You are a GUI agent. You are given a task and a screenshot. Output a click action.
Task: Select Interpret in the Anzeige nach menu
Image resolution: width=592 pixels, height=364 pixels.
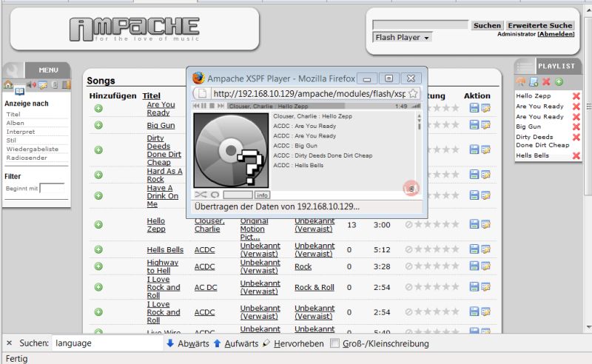pos(21,132)
